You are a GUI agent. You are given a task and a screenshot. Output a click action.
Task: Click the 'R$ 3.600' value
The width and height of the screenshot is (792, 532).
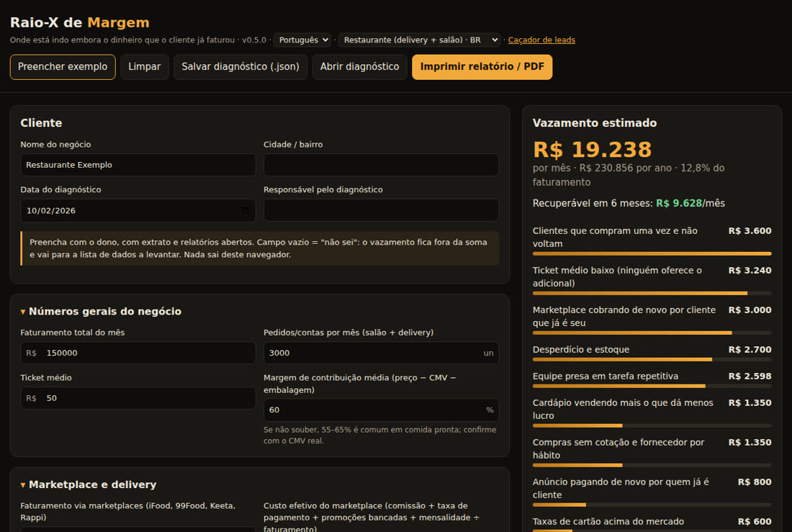point(750,231)
